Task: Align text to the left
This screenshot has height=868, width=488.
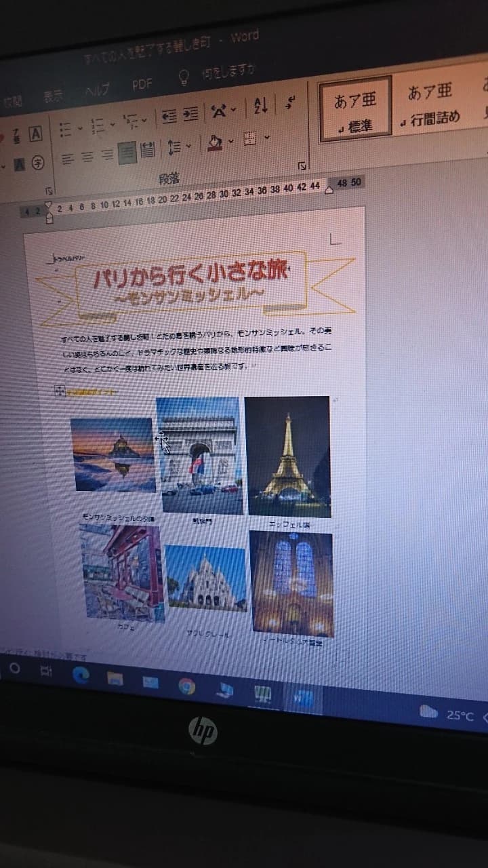Action: pyautogui.click(x=67, y=159)
